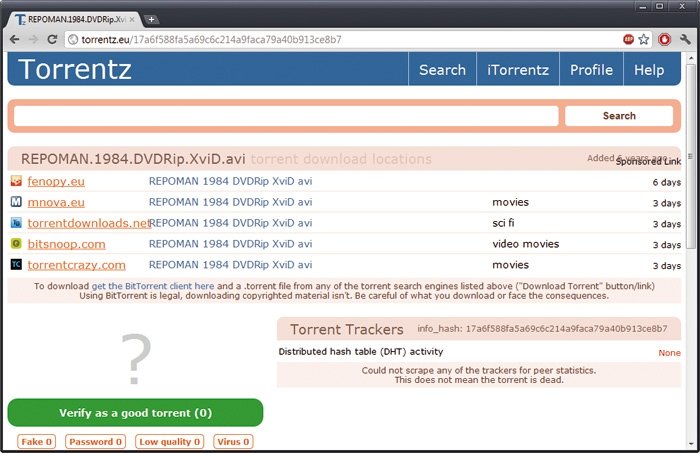This screenshot has width=700, height=453.
Task: Click the browser forward arrow
Action: click(33, 39)
